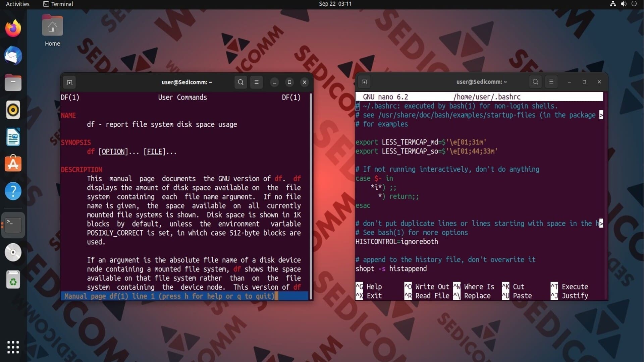Click the HISTCONTROL=ignoreboth line in nano
The image size is (644, 362).
point(397,242)
